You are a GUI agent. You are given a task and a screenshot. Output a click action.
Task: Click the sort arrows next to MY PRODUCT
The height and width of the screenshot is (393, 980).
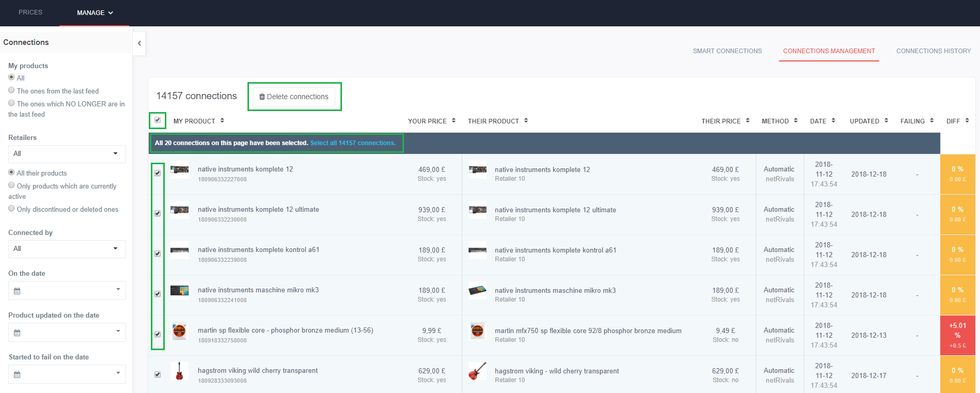pos(222,120)
